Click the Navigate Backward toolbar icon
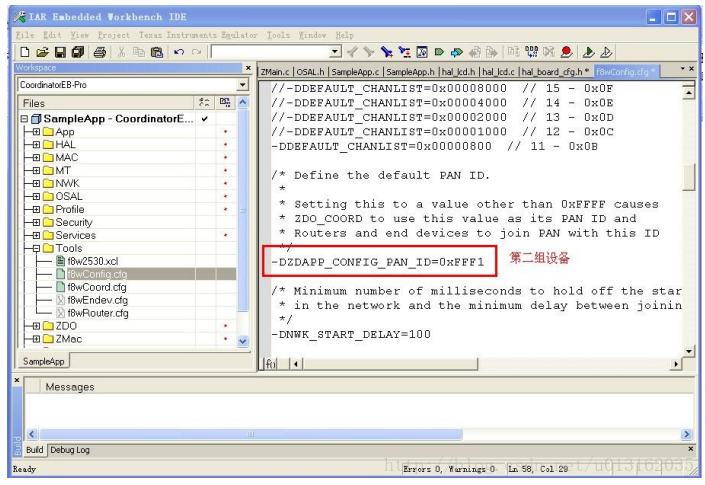 pos(475,52)
